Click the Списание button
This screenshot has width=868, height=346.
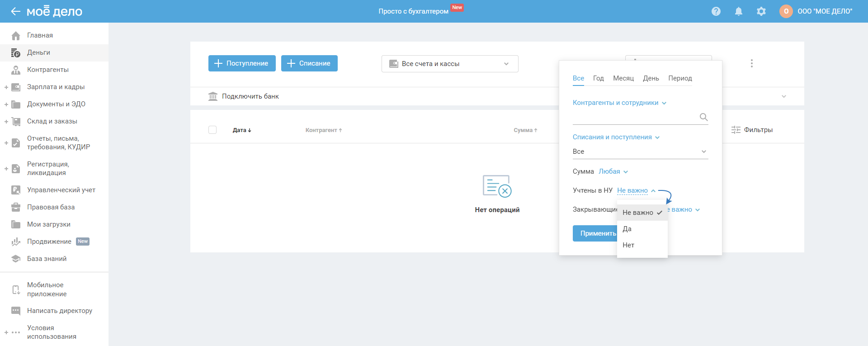point(309,63)
